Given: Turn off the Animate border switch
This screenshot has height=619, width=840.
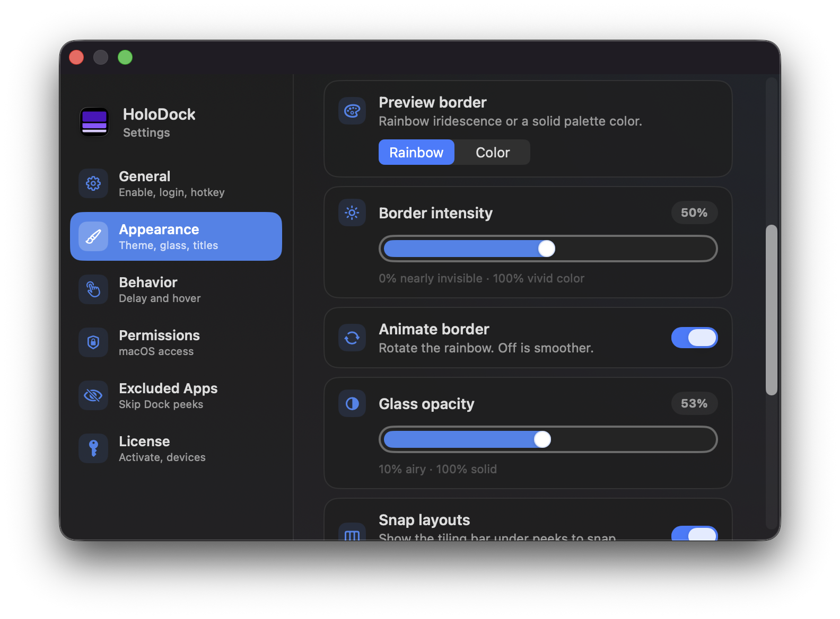Looking at the screenshot, I should click(695, 338).
